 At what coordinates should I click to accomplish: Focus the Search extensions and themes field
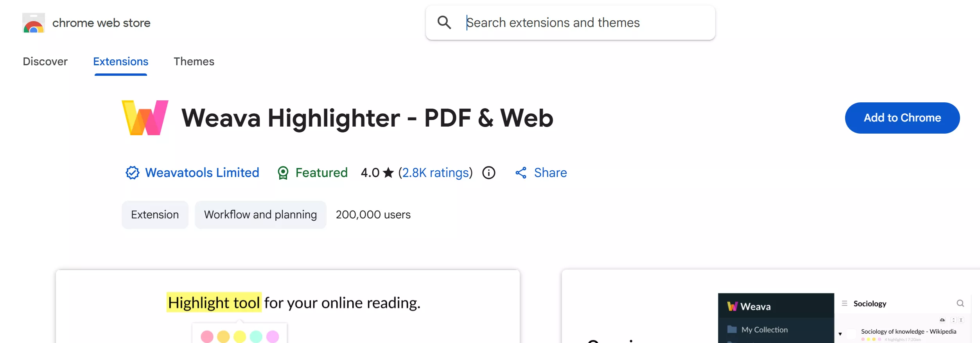(570, 23)
